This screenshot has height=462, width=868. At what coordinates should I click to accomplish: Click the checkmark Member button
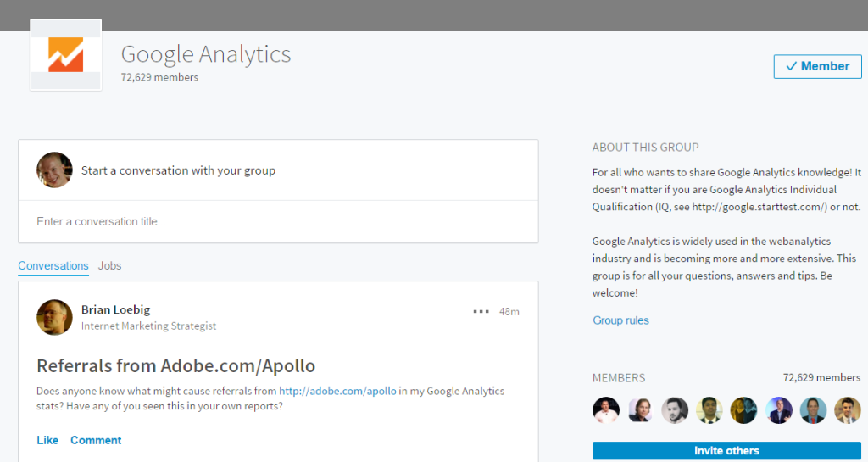pyautogui.click(x=818, y=66)
